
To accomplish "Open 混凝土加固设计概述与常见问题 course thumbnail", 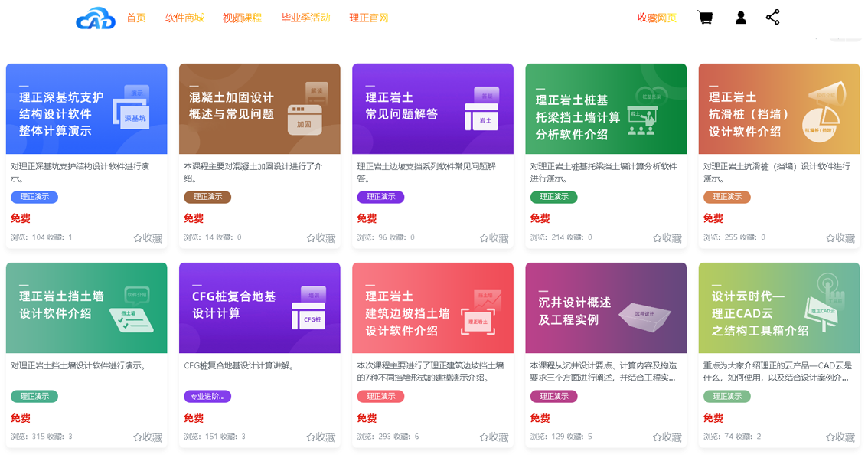I will click(259, 109).
